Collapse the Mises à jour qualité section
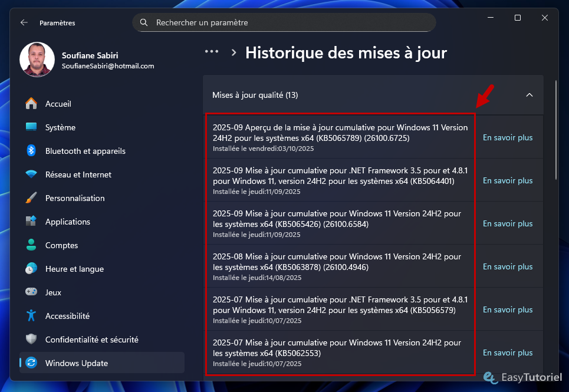This screenshot has height=392, width=569. [529, 95]
